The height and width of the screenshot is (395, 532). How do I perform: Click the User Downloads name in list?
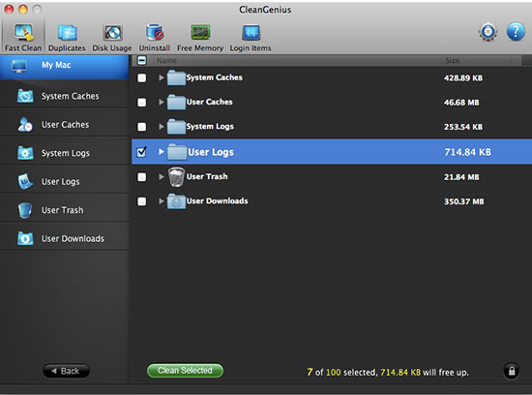(x=217, y=201)
